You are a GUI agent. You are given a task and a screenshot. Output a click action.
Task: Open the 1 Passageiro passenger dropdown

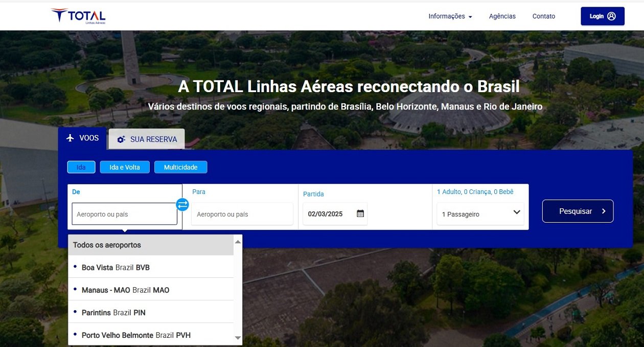(x=480, y=214)
